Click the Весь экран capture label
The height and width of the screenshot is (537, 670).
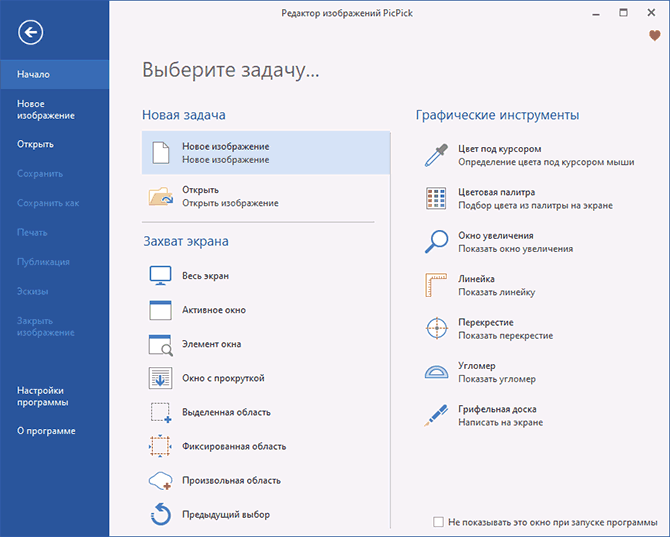coord(206,276)
